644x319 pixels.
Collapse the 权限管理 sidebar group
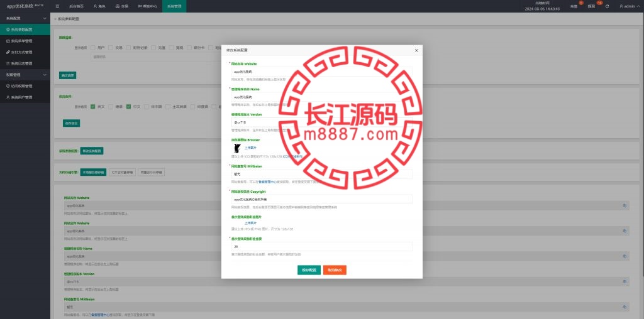(x=25, y=75)
